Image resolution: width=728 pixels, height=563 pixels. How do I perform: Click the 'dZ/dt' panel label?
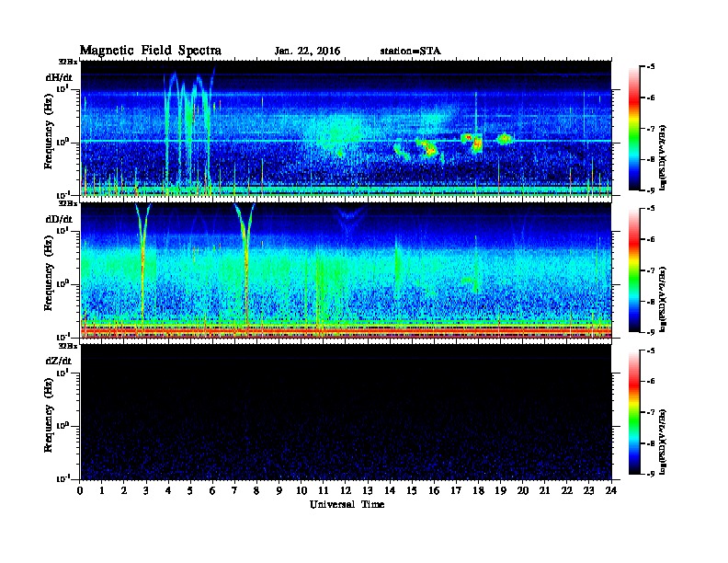[x=59, y=361]
